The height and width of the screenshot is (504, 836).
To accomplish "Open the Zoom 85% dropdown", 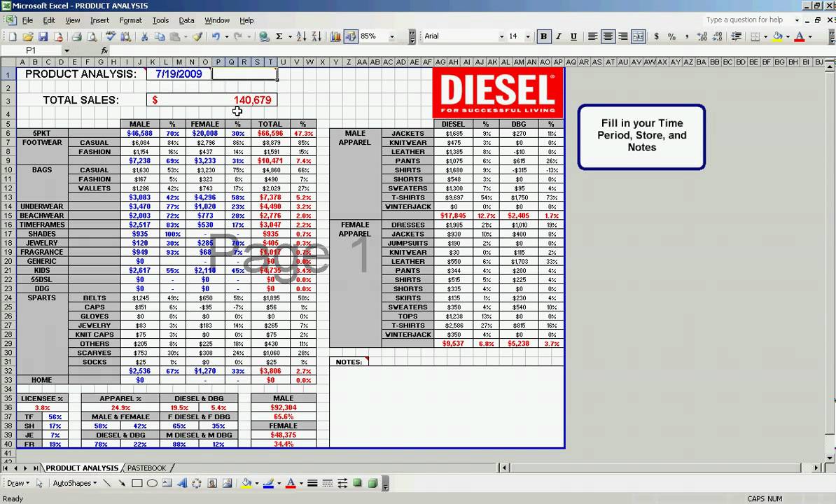I will point(392,36).
